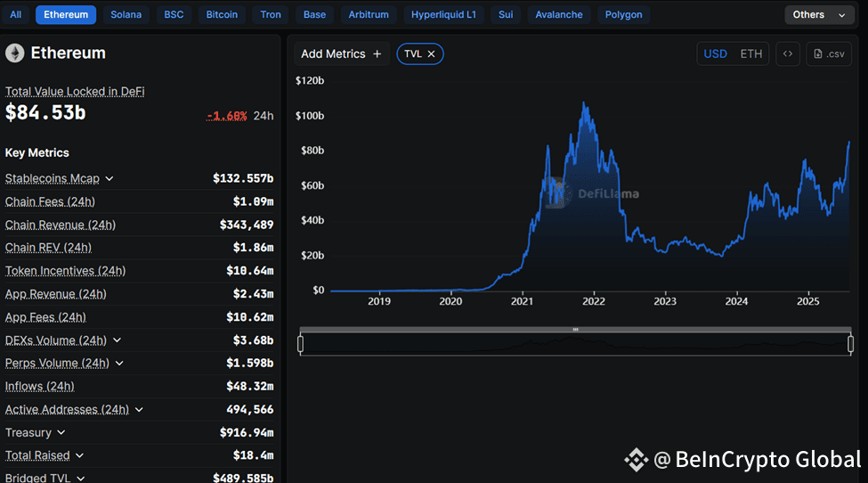
Task: Click the Ethereum logo icon
Action: tap(15, 53)
